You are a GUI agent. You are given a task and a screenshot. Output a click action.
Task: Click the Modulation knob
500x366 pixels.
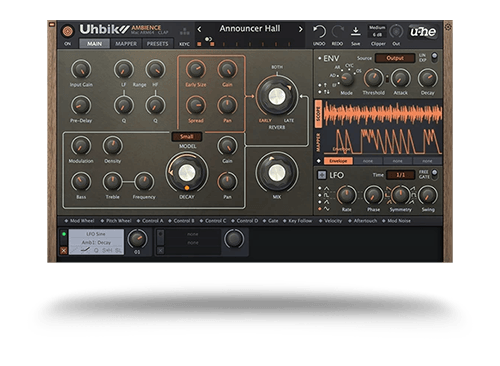(x=81, y=146)
